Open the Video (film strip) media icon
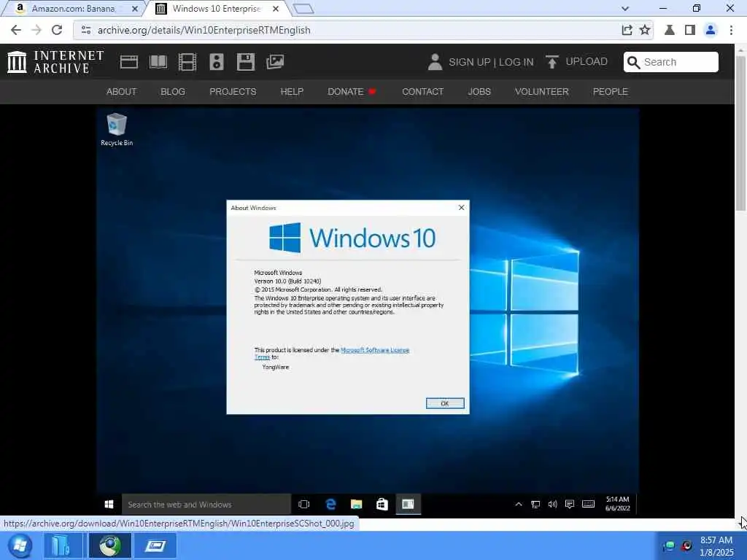747x560 pixels. pos(187,62)
